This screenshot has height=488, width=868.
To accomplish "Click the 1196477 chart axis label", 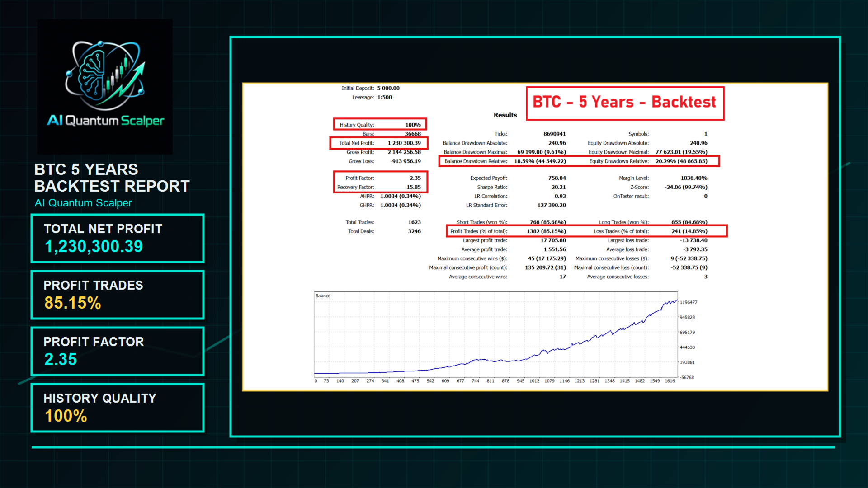I will point(689,302).
